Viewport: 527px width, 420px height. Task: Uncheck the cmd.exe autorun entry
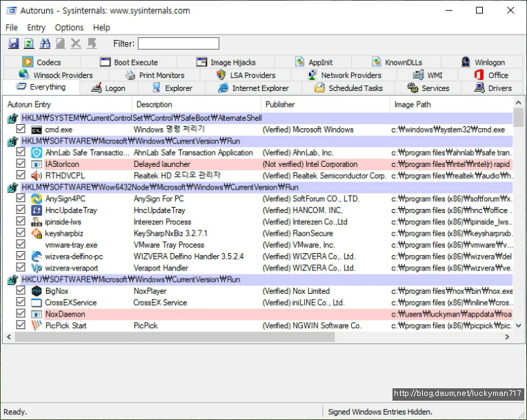[21, 129]
